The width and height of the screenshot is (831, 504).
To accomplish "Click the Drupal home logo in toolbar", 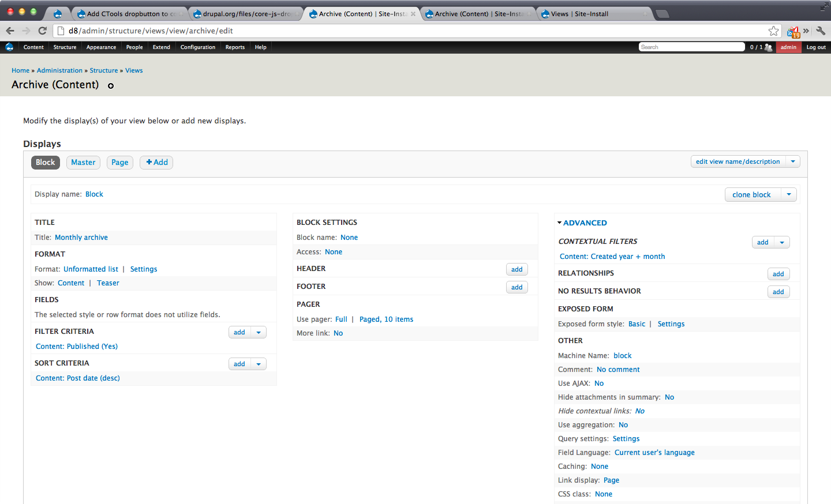I will click(x=9, y=47).
